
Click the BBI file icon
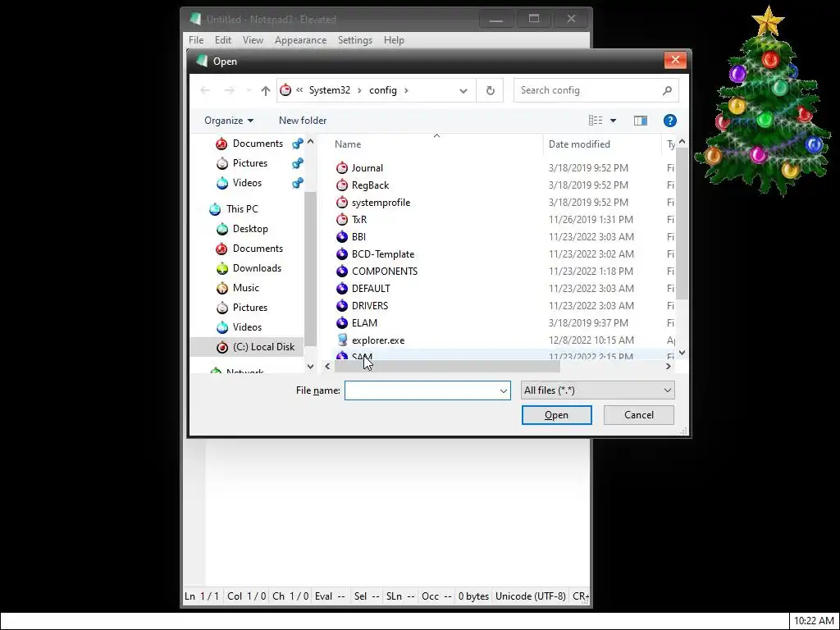(x=342, y=236)
